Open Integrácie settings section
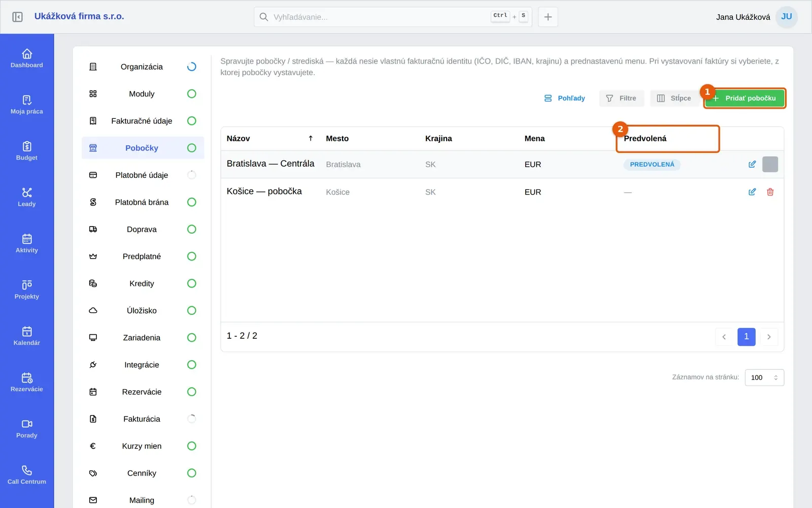This screenshot has width=812, height=508. tap(143, 365)
